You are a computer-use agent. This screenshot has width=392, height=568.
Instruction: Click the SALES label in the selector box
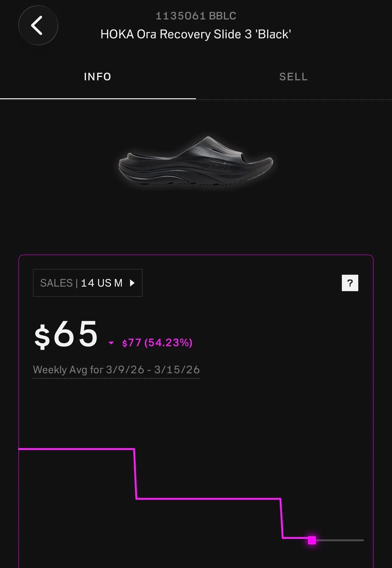pos(56,283)
